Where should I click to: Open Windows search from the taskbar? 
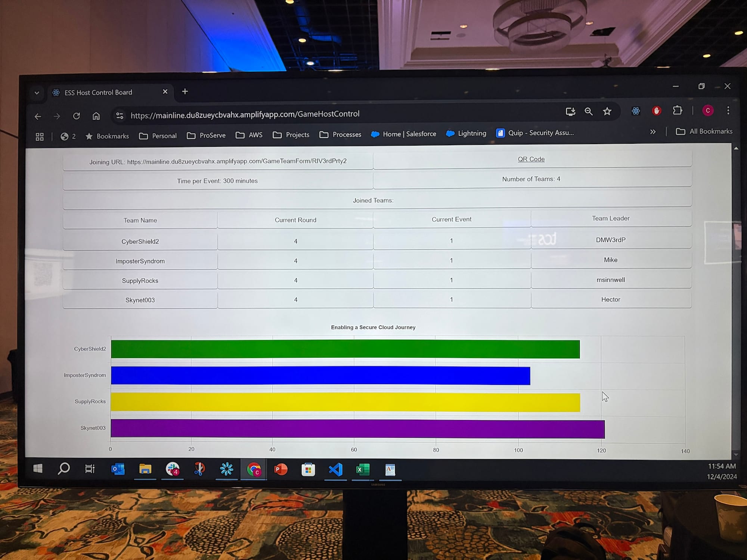64,469
